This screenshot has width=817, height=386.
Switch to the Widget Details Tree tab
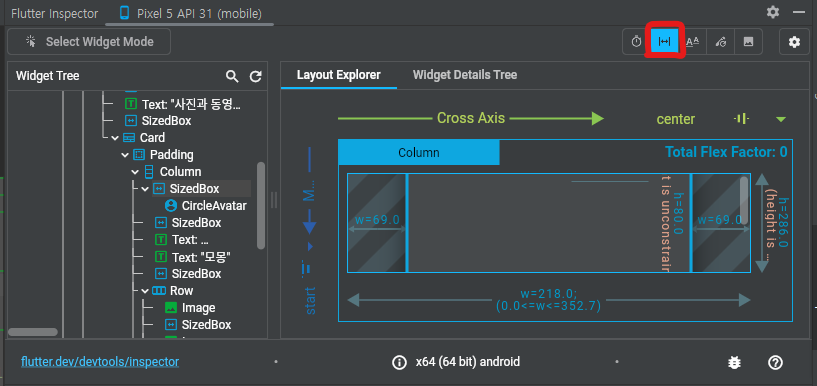[465, 75]
